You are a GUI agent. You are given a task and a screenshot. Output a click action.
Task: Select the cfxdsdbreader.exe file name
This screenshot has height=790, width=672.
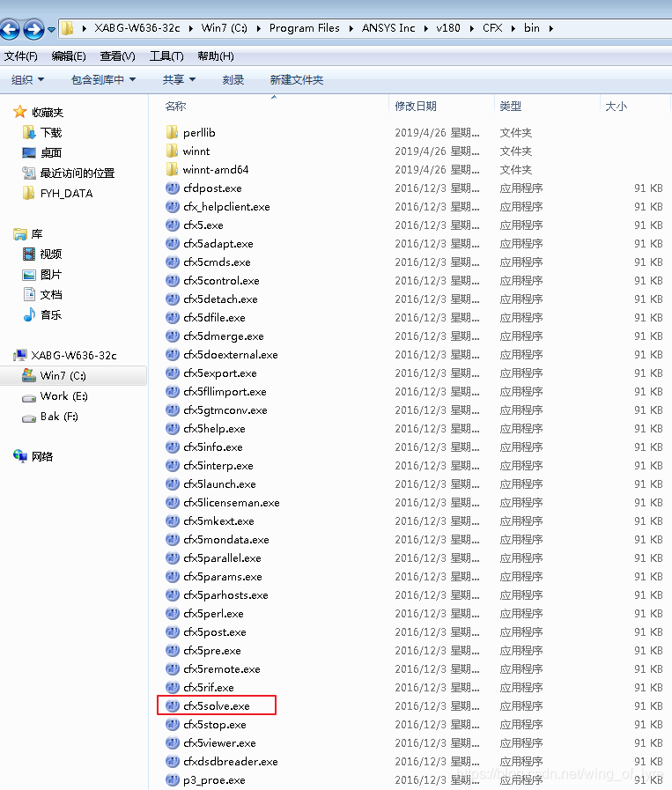tap(231, 762)
